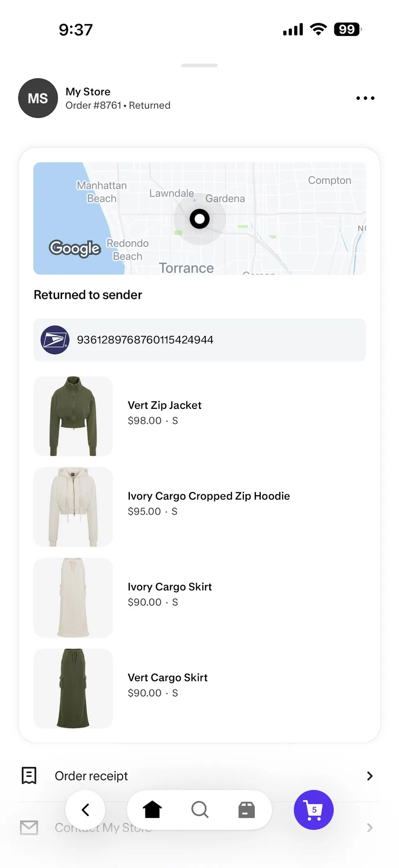Tap the sheet drag handle at top
Image resolution: width=399 pixels, height=868 pixels.
pyautogui.click(x=199, y=66)
